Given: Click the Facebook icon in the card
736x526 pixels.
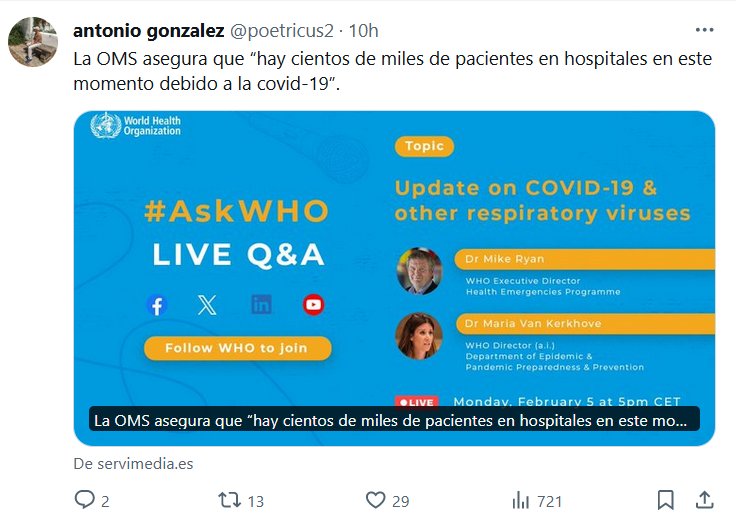Looking at the screenshot, I should 157,305.
